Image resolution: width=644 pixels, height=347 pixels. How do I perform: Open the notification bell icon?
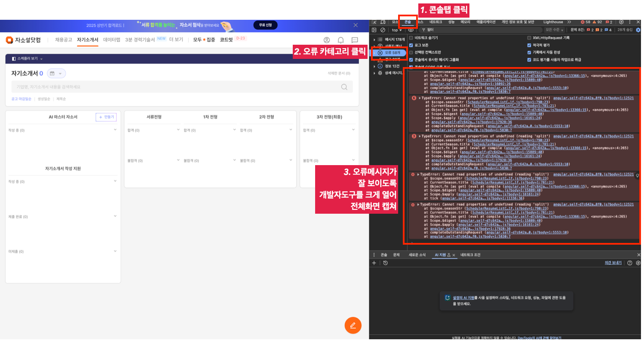point(340,40)
